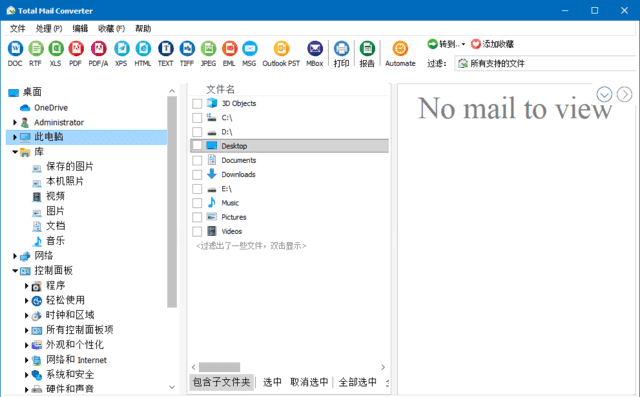Select OneDrive in folder tree
The height and width of the screenshot is (397, 640).
[51, 108]
